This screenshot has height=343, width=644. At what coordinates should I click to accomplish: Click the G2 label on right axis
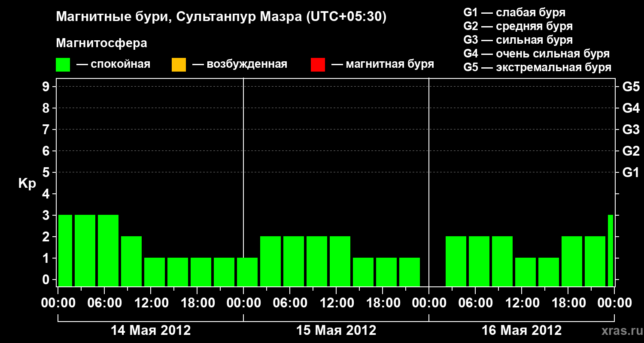tap(631, 151)
